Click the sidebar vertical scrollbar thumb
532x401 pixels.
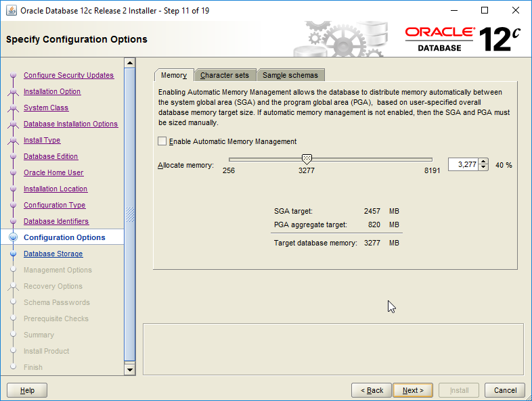click(130, 214)
